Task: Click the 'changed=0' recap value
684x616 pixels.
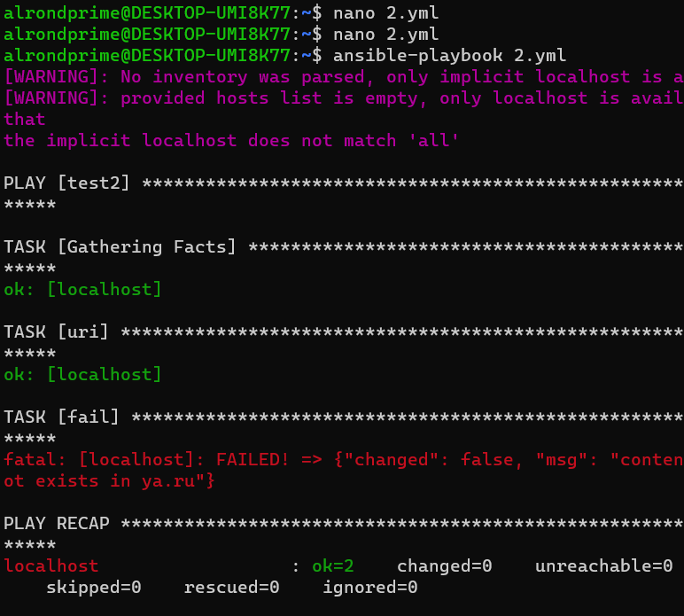Action: pyautogui.click(x=445, y=566)
